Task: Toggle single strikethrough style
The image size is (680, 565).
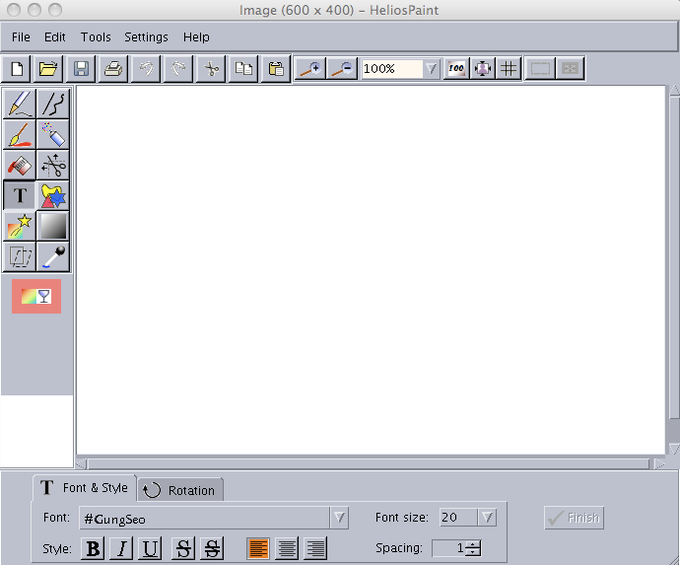Action: 183,548
